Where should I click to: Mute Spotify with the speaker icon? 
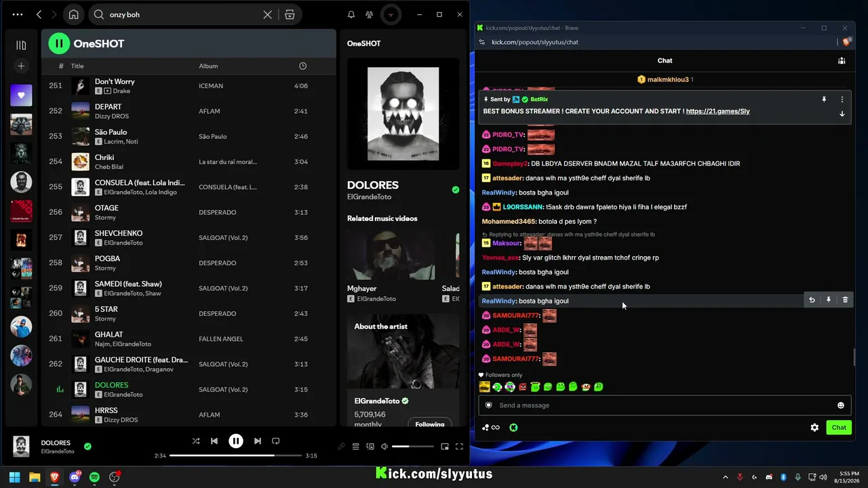(x=384, y=447)
